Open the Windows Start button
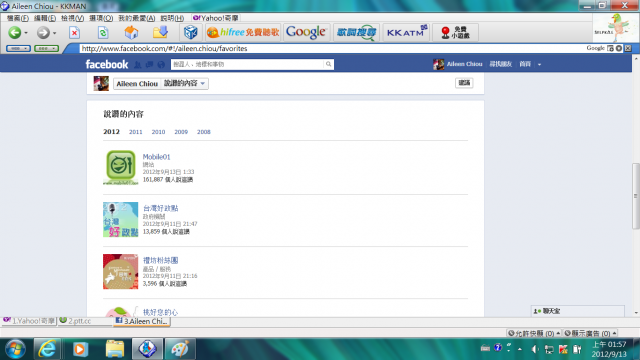640x360 pixels. click(16, 349)
